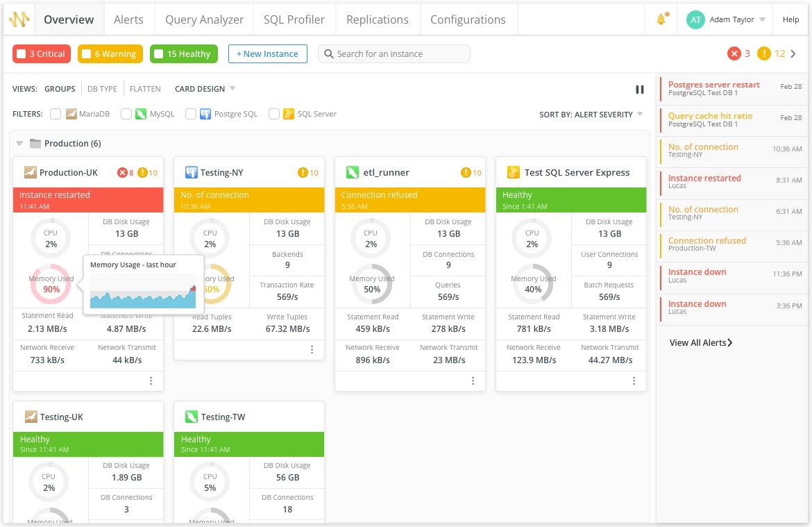Open the Query Analyzer tab
812x527 pixels.
tap(204, 19)
